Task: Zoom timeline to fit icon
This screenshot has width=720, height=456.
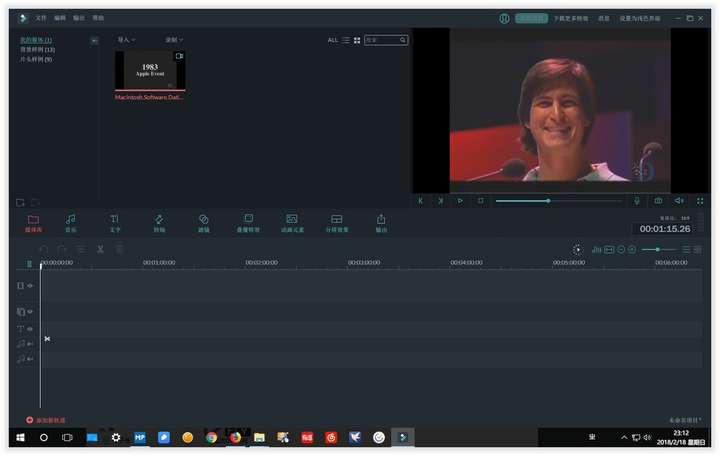Action: pos(609,249)
